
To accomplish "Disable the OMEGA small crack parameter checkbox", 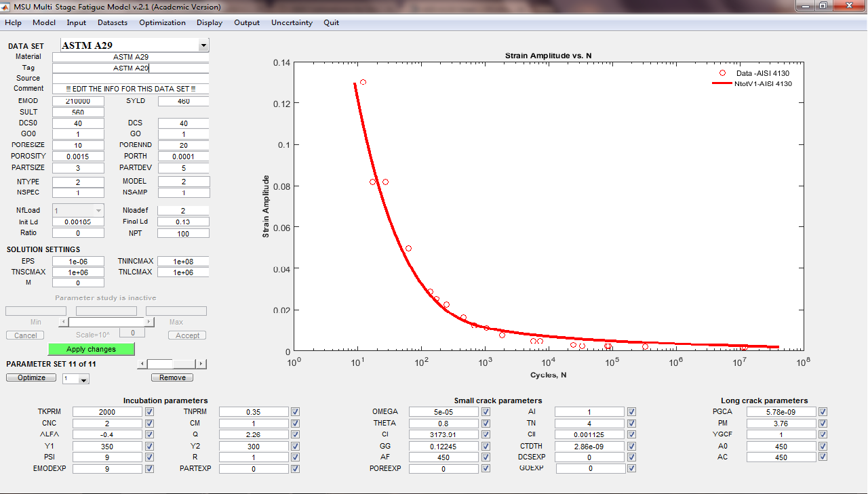I will [486, 411].
